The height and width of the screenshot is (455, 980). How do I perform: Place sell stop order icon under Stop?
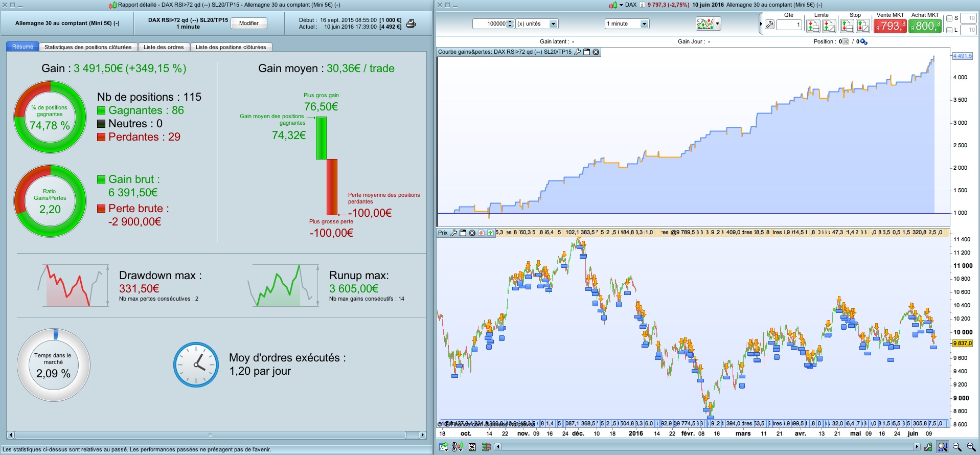tap(847, 25)
